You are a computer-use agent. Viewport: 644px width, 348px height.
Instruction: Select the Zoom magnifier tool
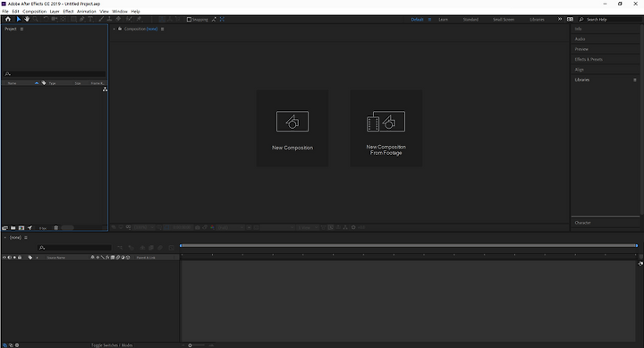(x=35, y=20)
